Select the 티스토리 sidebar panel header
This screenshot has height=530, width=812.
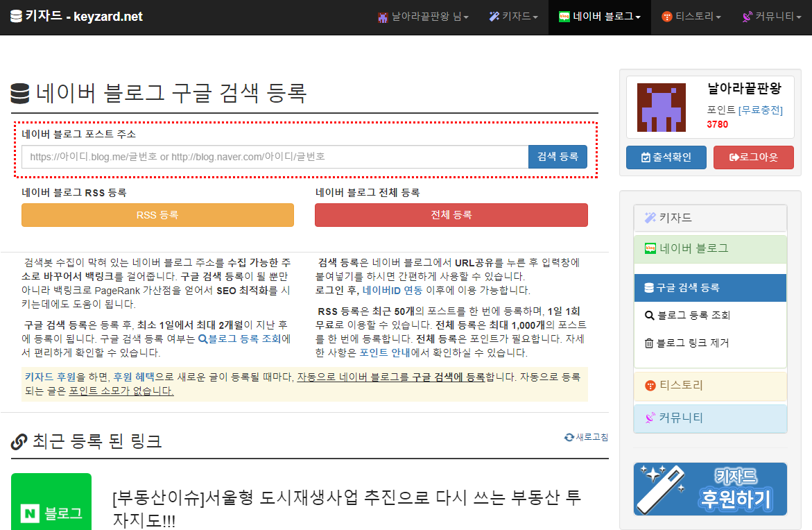710,386
